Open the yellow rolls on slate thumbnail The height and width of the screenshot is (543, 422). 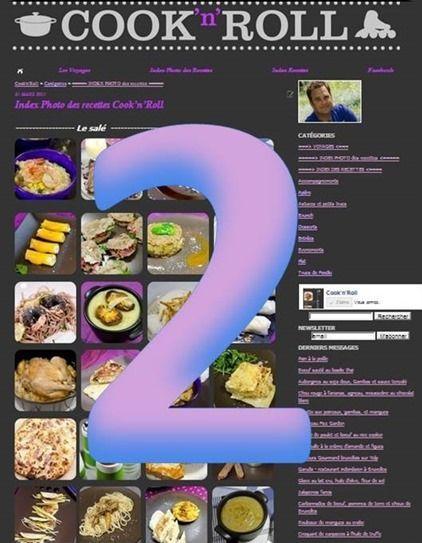click(45, 243)
